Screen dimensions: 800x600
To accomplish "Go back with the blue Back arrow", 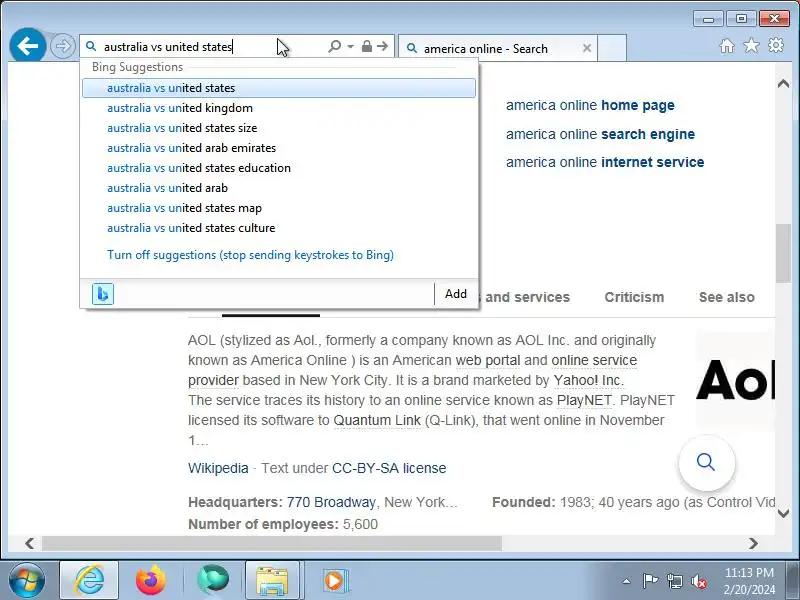I will coord(28,46).
